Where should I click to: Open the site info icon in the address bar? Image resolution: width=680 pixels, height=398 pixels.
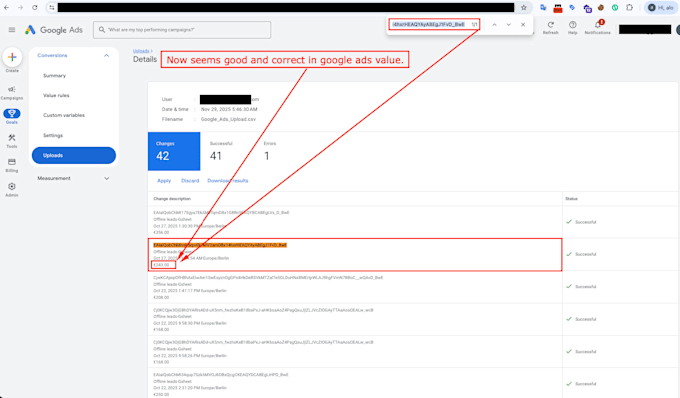pos(52,7)
